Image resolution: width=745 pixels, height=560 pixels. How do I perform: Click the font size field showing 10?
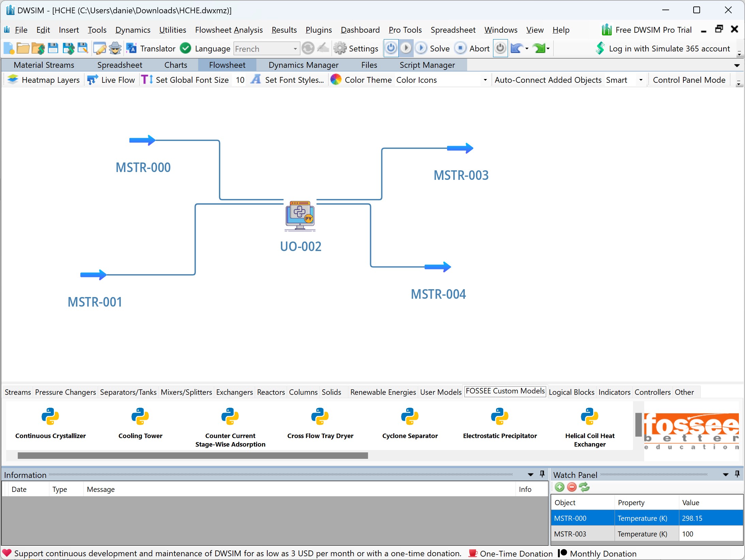pyautogui.click(x=240, y=80)
